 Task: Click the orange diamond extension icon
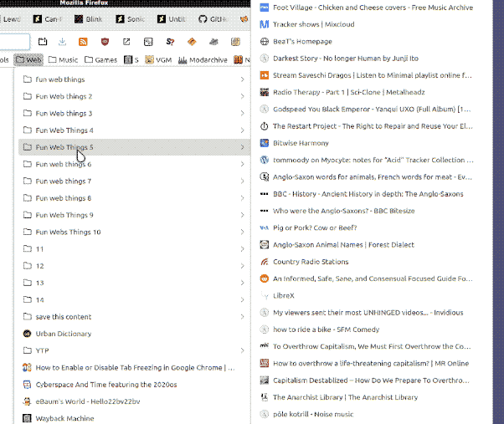[x=192, y=42]
